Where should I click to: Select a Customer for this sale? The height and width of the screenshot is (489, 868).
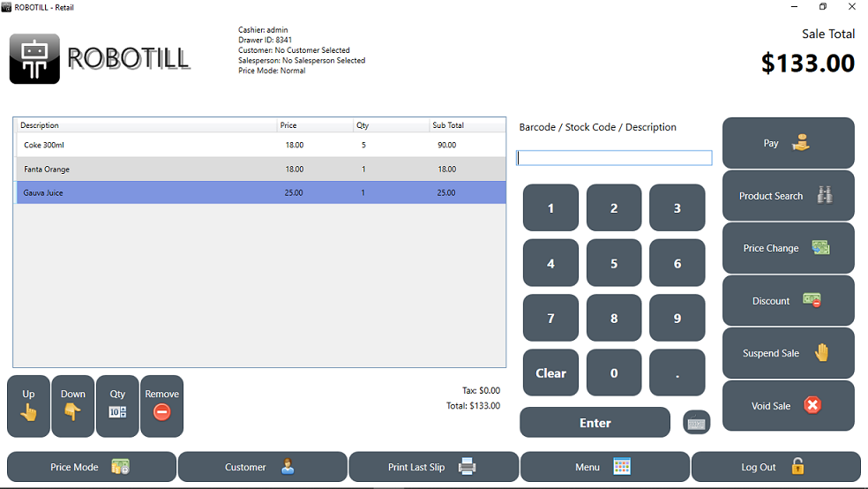(263, 467)
